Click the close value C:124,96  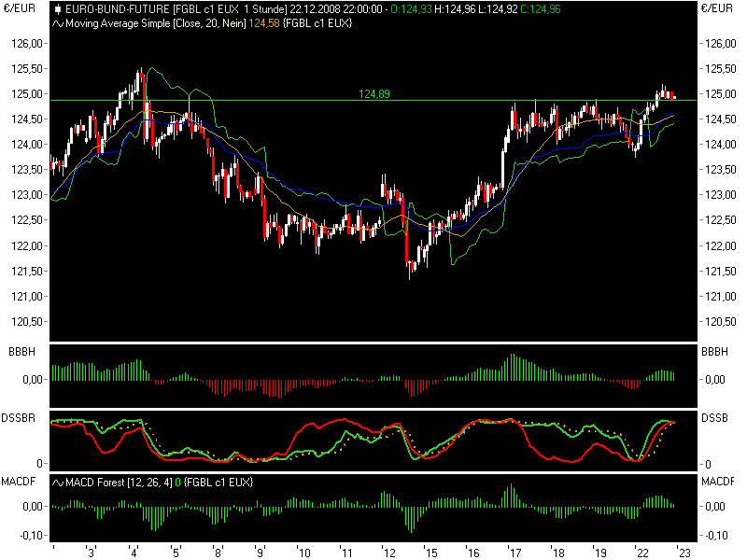pos(541,9)
